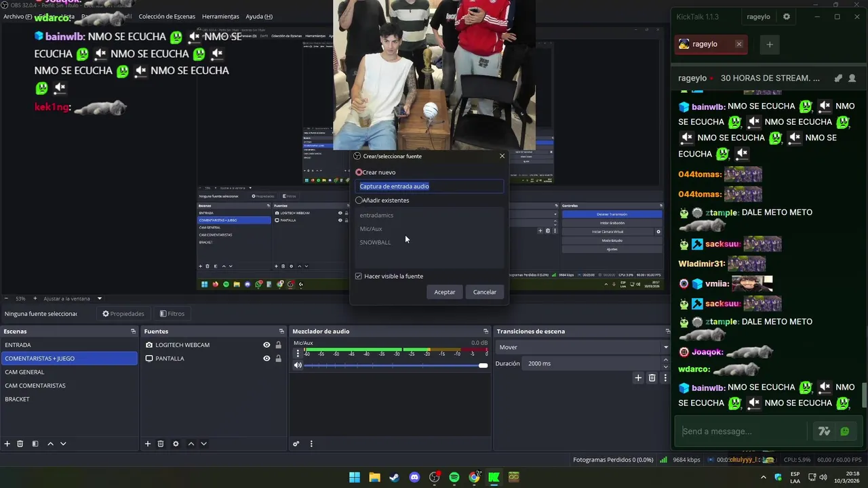868x488 pixels.
Task: Open source properties gear in Fuentes toolbar
Action: click(176, 444)
